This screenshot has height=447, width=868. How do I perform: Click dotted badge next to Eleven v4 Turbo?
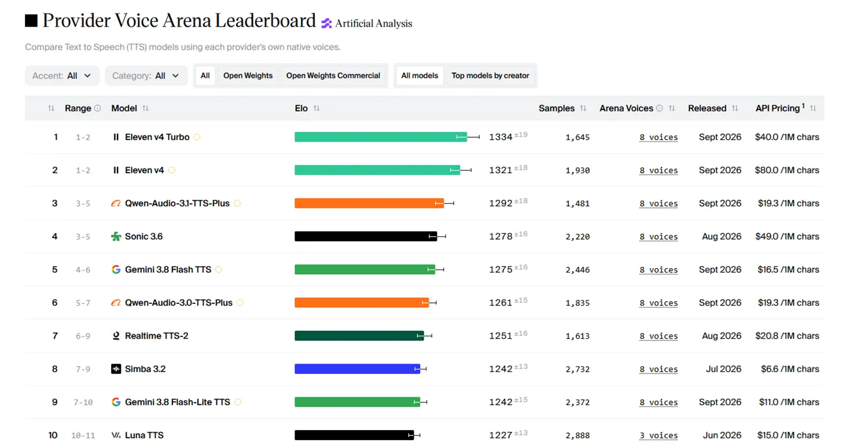point(197,137)
